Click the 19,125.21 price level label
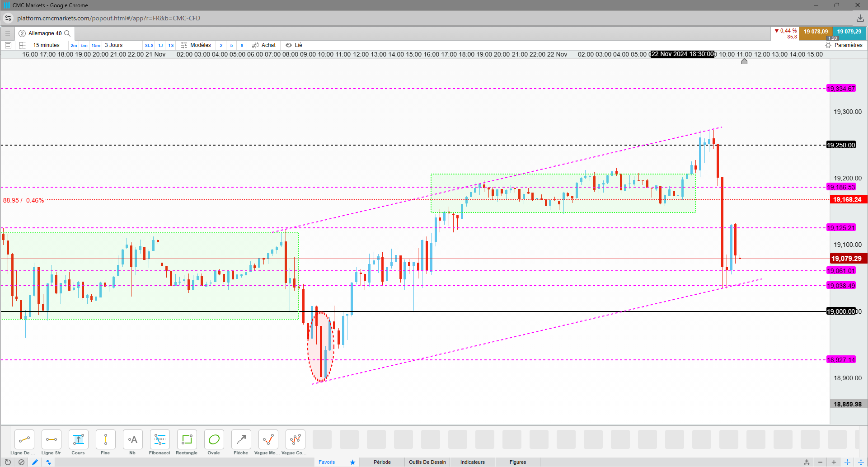 click(841, 228)
